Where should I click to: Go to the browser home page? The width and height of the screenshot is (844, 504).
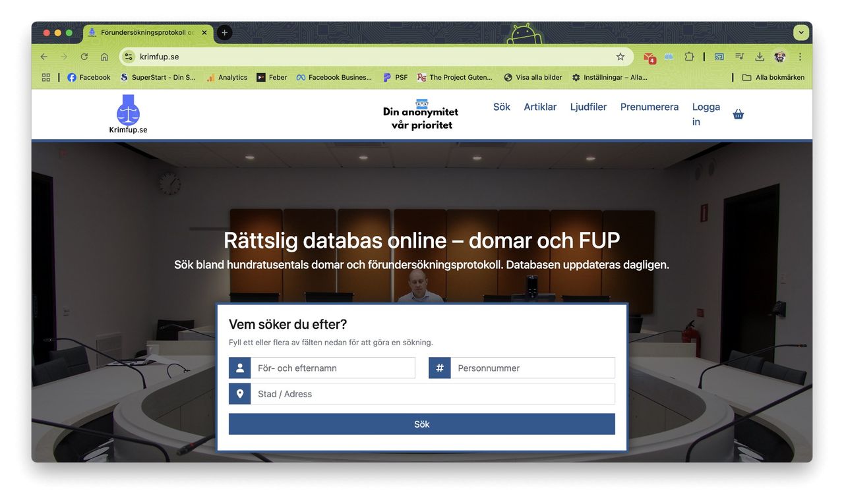(x=104, y=57)
